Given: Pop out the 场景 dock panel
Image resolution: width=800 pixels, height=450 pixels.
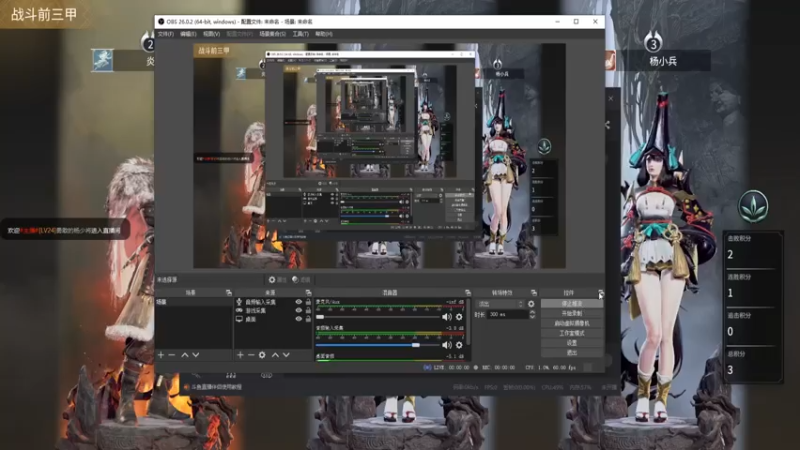Looking at the screenshot, I should coord(229,292).
